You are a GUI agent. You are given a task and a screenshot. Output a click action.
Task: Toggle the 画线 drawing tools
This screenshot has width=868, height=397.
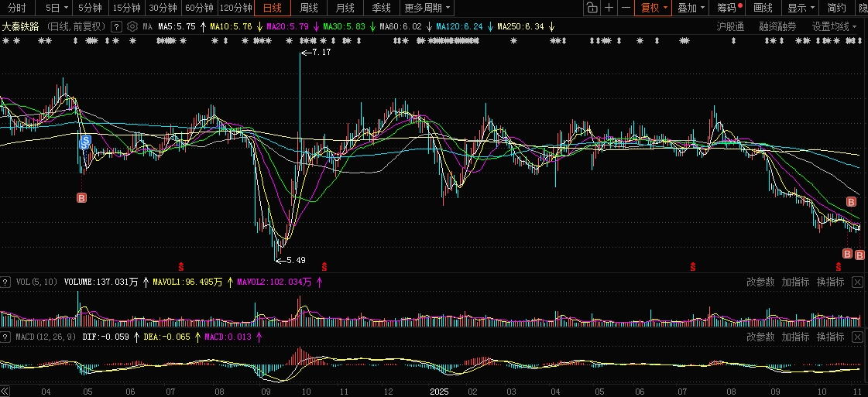pyautogui.click(x=763, y=9)
